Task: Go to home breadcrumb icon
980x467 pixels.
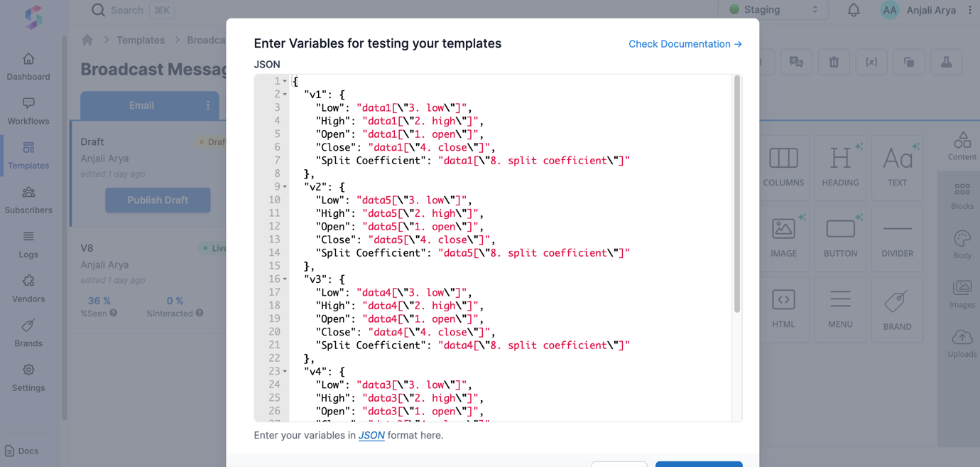Action: tap(87, 40)
